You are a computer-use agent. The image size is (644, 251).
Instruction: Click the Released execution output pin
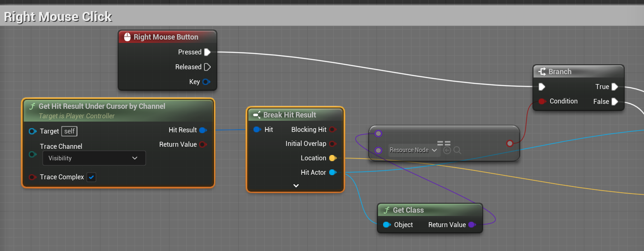pyautogui.click(x=207, y=67)
